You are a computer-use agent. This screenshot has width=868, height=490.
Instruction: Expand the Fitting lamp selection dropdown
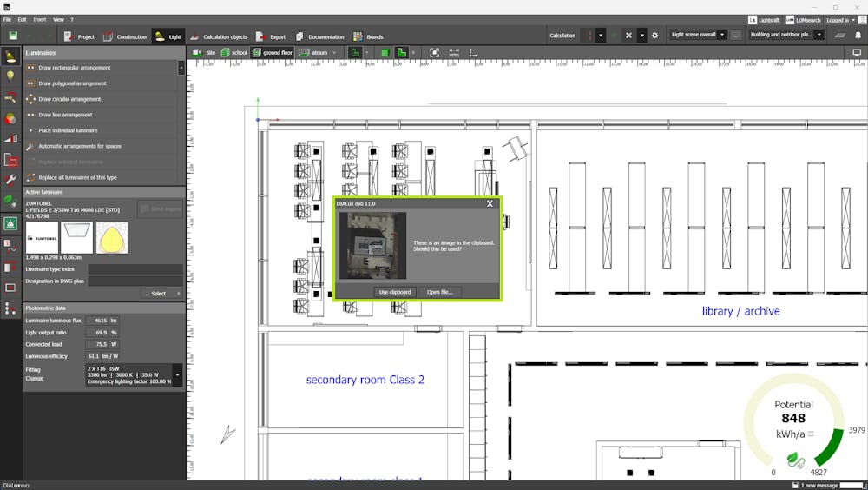178,375
